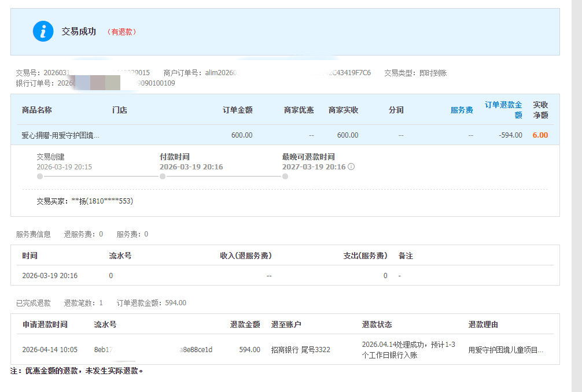Click the note 注：优惠金额的退款，未发生实际退款
This screenshot has width=582, height=392.
tap(77, 371)
